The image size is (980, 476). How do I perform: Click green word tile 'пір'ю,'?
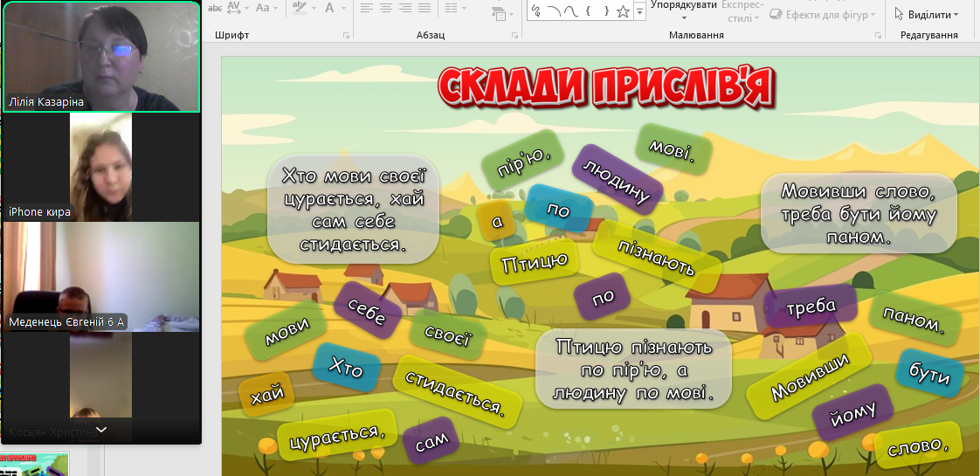point(523,160)
